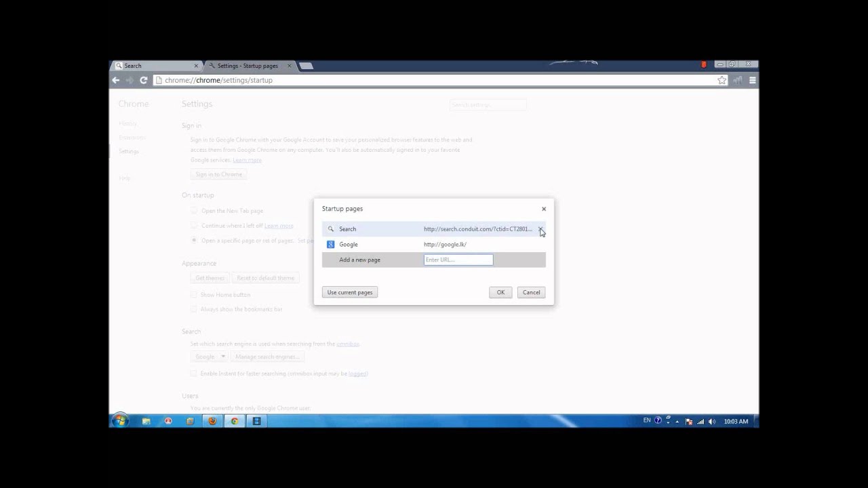868x488 pixels.
Task: Open the network icon in system tray
Action: pyautogui.click(x=701, y=422)
